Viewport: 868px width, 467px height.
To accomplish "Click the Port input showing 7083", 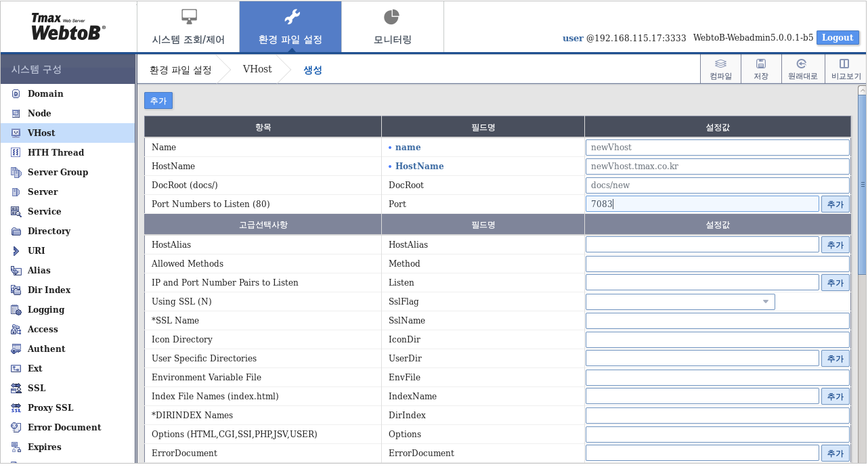I will [702, 204].
